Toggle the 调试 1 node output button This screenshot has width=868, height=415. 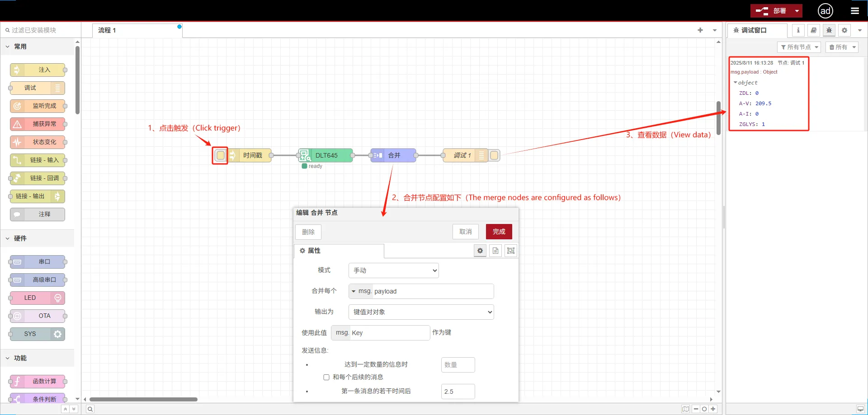[x=494, y=155]
